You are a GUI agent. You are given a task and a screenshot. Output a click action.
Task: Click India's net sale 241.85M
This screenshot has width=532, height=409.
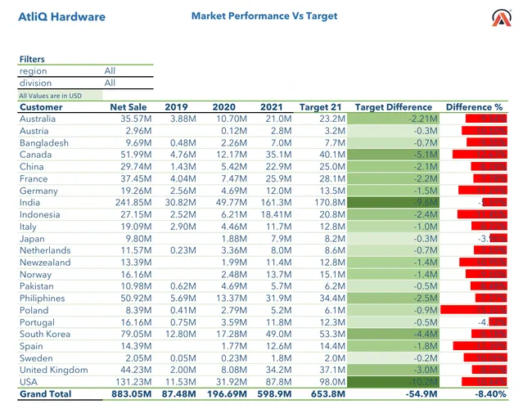tap(133, 203)
